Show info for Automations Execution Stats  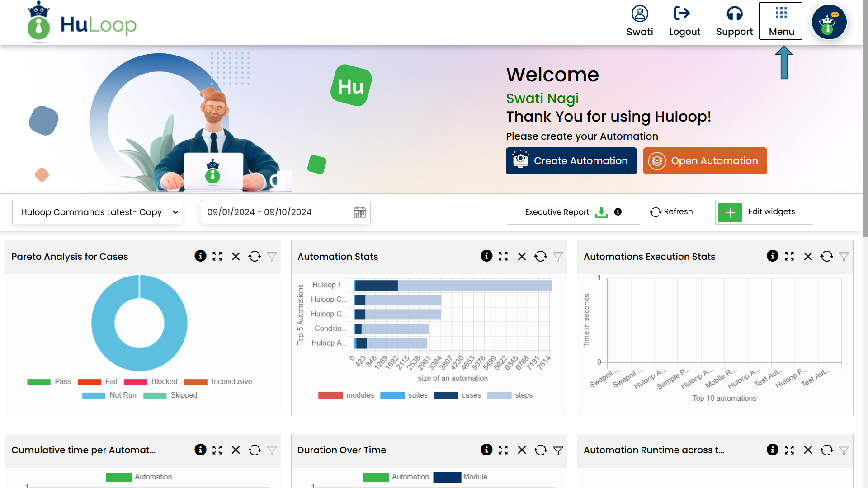tap(773, 256)
